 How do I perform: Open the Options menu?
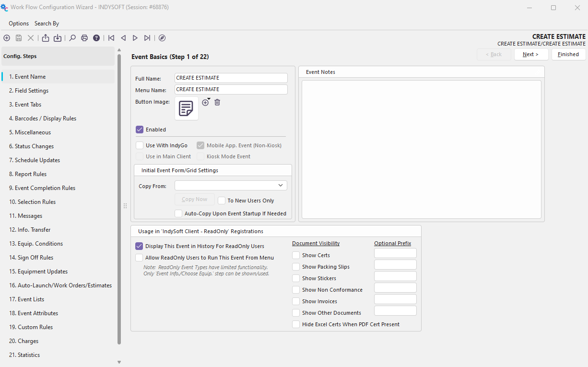(x=19, y=24)
